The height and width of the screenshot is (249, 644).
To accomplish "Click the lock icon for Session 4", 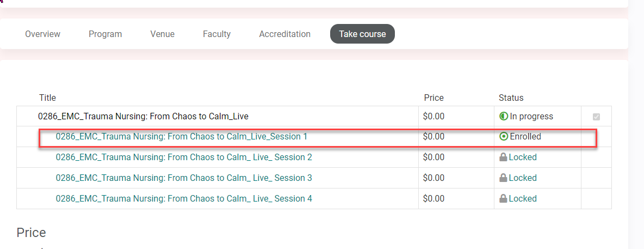I will click(x=503, y=199).
